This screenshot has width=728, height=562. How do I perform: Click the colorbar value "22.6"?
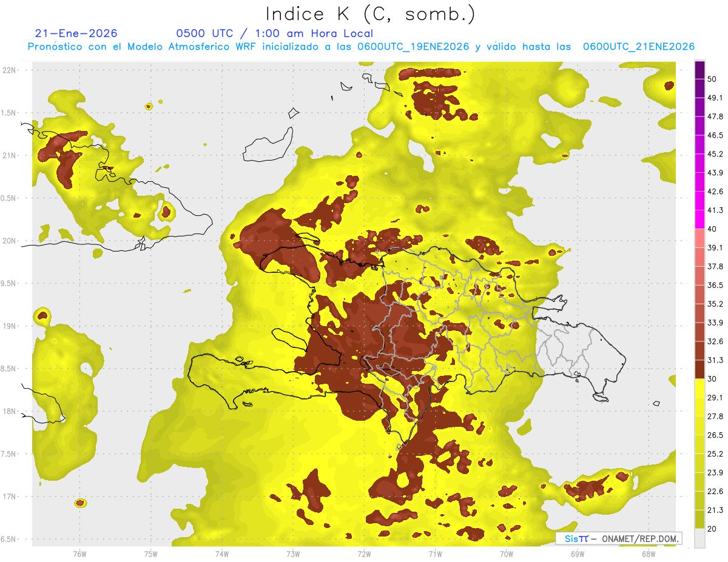pos(715,492)
